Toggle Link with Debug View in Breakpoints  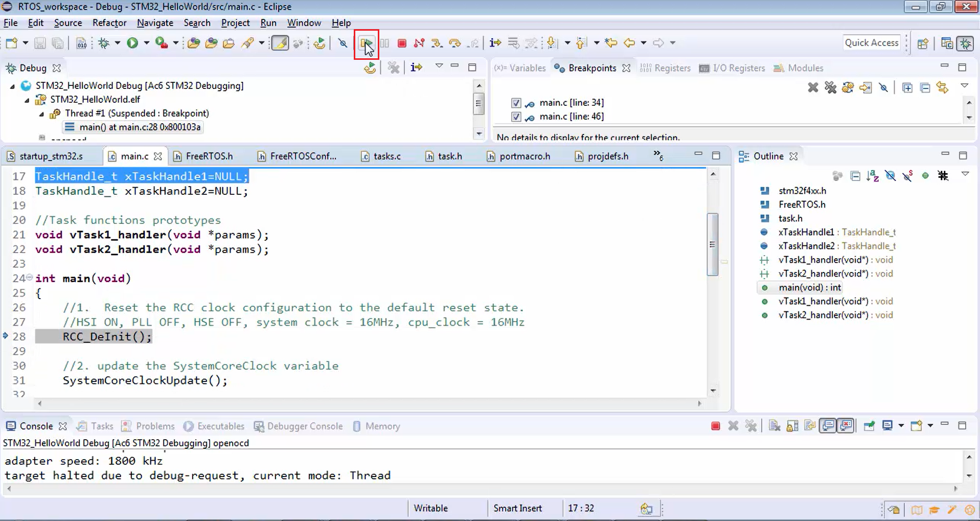pyautogui.click(x=942, y=88)
